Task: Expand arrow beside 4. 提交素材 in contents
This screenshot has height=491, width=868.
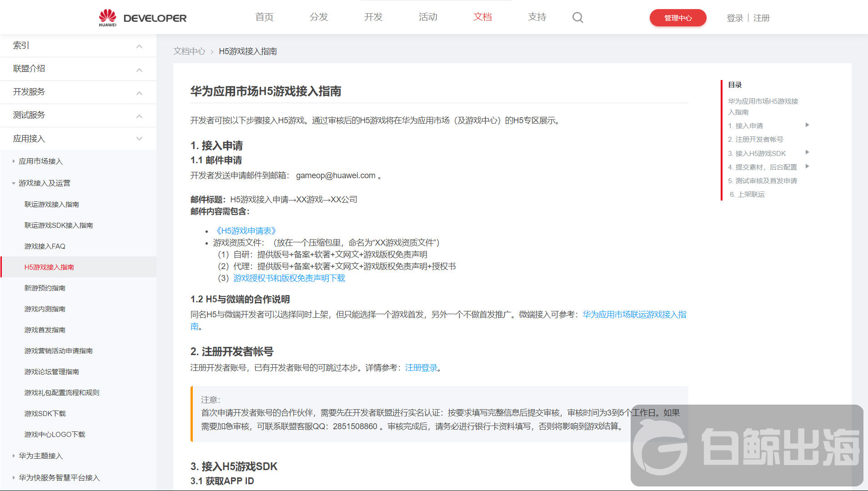Action: pyautogui.click(x=807, y=166)
